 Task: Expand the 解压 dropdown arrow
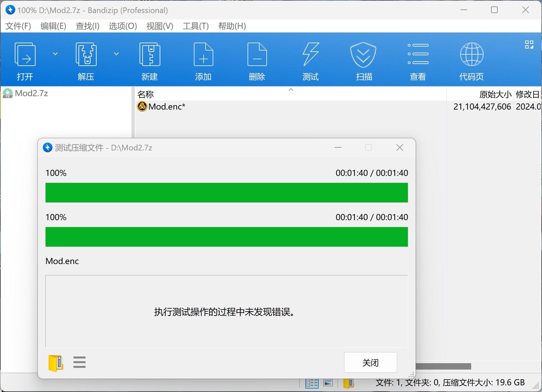[116, 54]
